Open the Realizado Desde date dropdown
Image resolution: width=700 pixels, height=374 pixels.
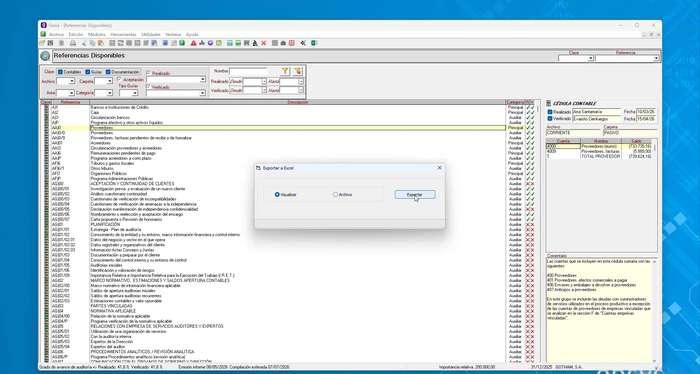coord(264,82)
